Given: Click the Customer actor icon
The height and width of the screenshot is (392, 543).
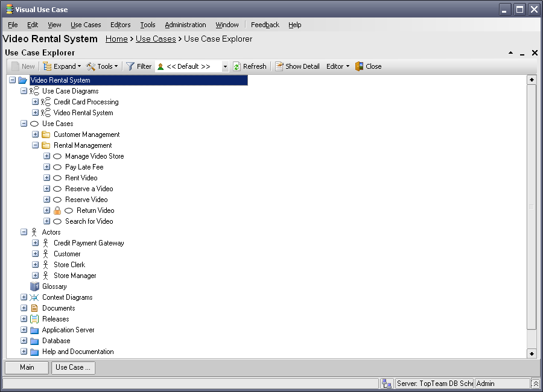Looking at the screenshot, I should coord(45,254).
